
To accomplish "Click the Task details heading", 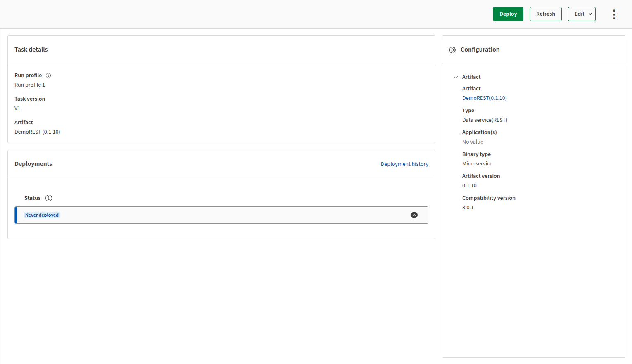I will [31, 50].
